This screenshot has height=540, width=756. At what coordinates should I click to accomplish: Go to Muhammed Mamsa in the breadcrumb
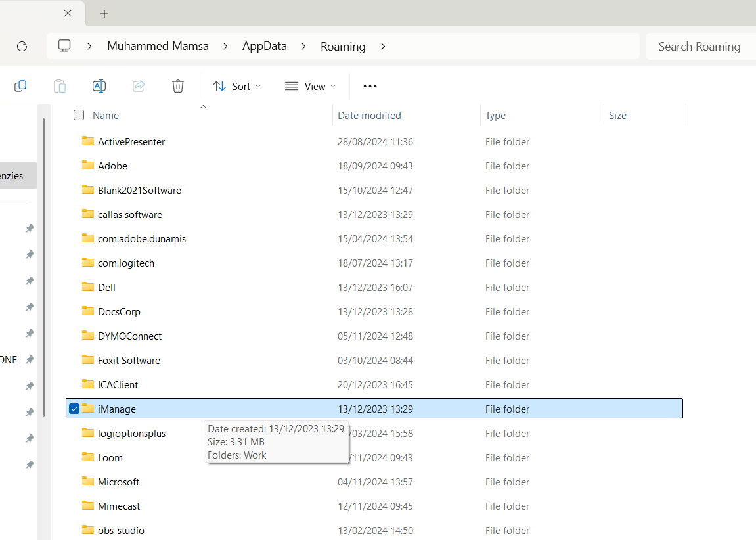(158, 46)
